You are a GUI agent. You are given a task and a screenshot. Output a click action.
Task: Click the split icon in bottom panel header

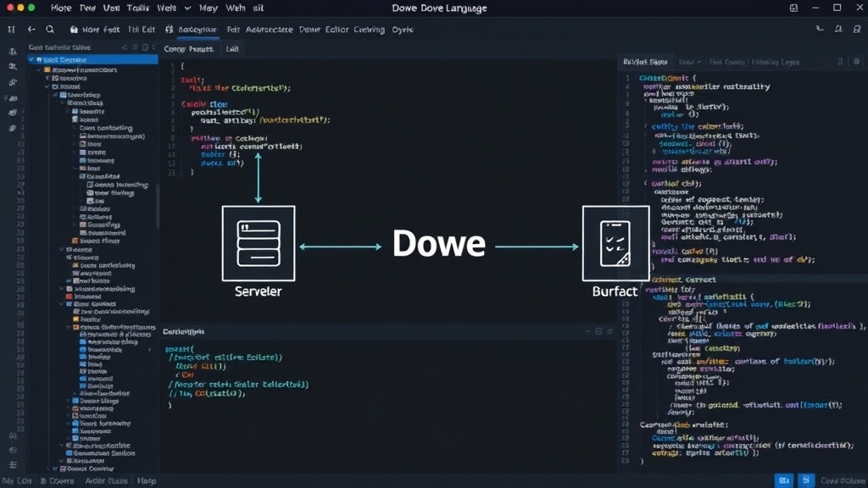tap(598, 331)
